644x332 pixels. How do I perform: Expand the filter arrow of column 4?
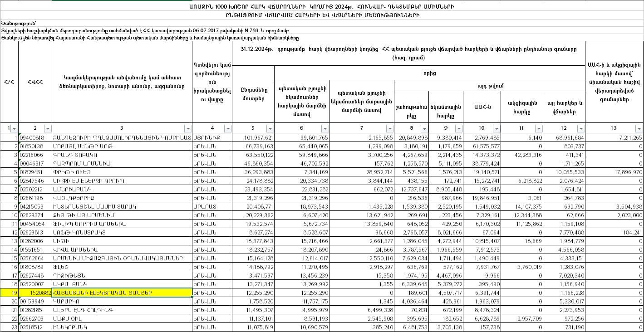pyautogui.click(x=228, y=128)
